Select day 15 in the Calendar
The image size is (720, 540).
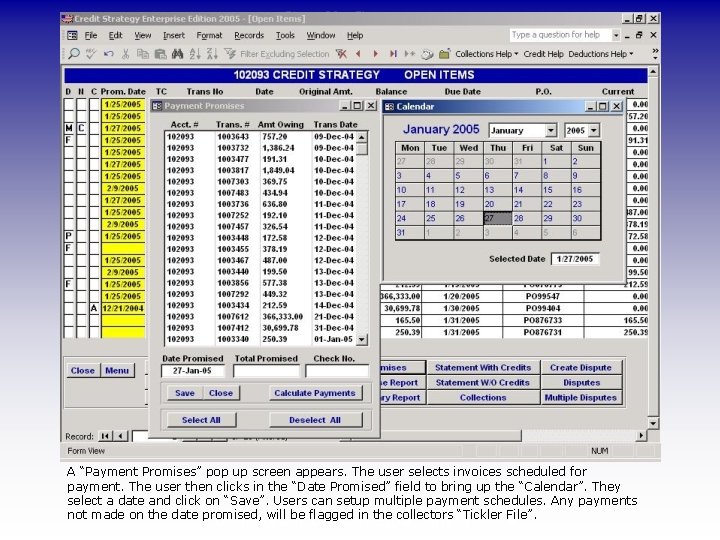click(x=556, y=190)
